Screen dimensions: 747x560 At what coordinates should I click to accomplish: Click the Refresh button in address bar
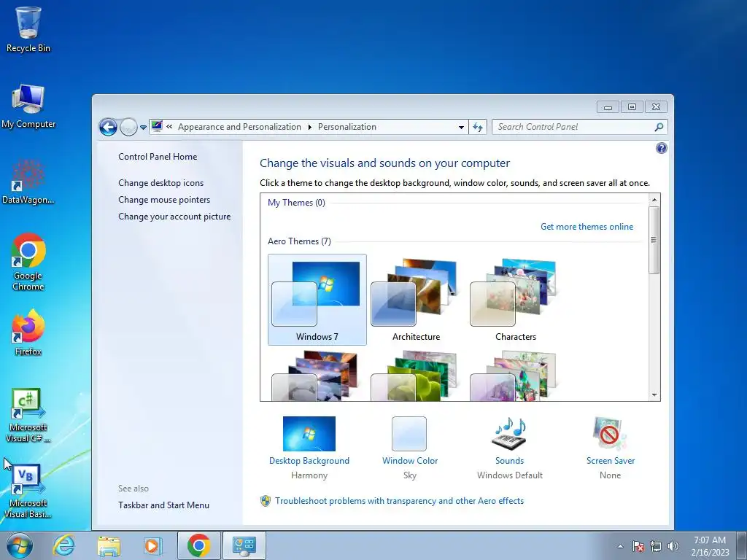pos(478,127)
